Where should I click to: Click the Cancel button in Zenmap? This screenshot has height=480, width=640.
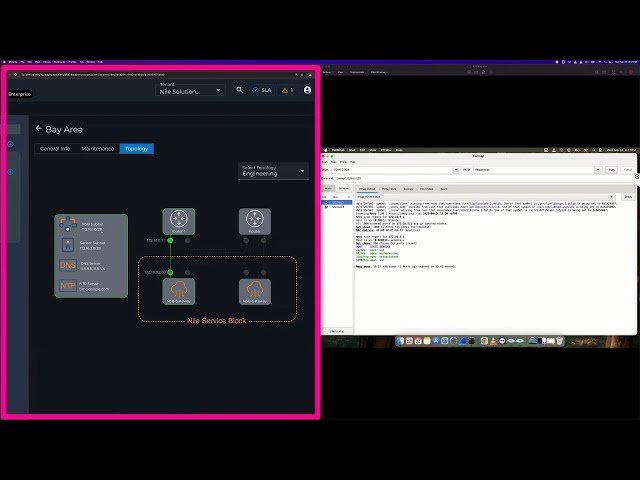(628, 169)
